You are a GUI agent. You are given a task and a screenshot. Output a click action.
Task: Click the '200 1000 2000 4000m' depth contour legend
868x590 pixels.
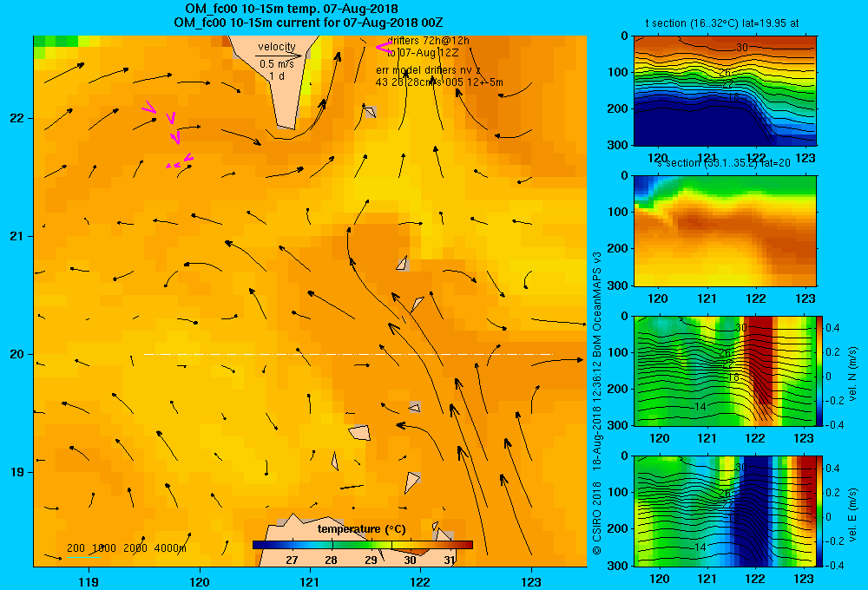tap(127, 548)
